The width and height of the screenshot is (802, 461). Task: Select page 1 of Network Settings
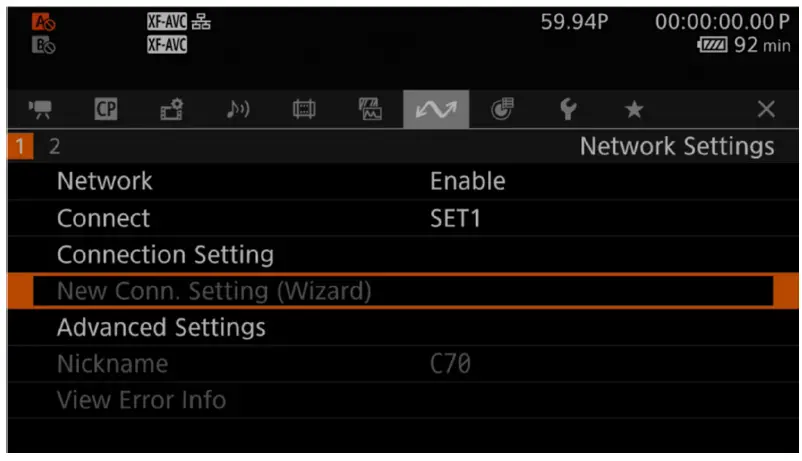18,147
